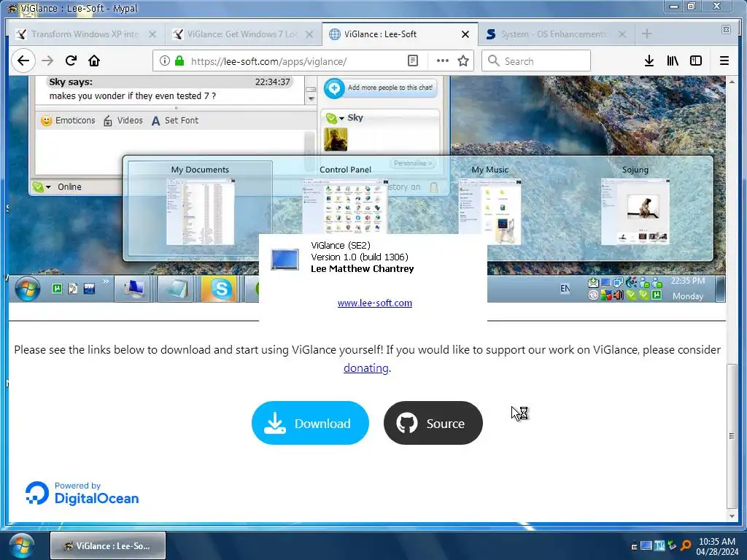Image resolution: width=747 pixels, height=560 pixels.
Task: Open the Windows Start orb
Action: (21, 545)
